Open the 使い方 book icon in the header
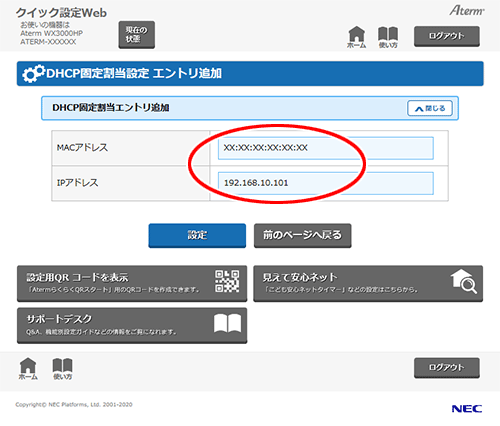This screenshot has width=500, height=426. (388, 37)
